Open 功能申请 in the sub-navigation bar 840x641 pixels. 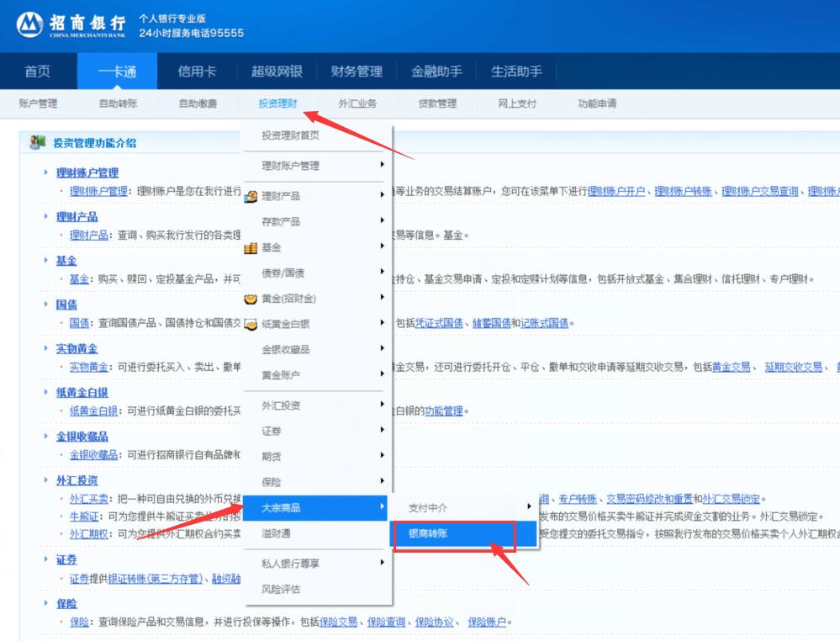(x=597, y=103)
